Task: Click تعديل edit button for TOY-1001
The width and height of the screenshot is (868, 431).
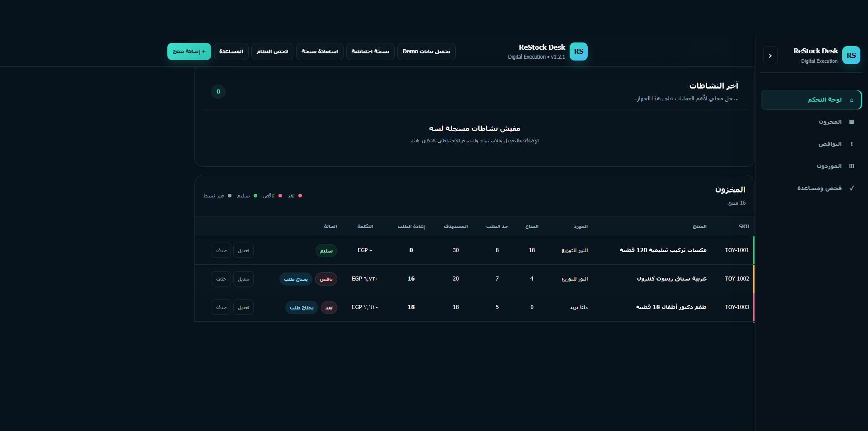Action: pos(243,250)
